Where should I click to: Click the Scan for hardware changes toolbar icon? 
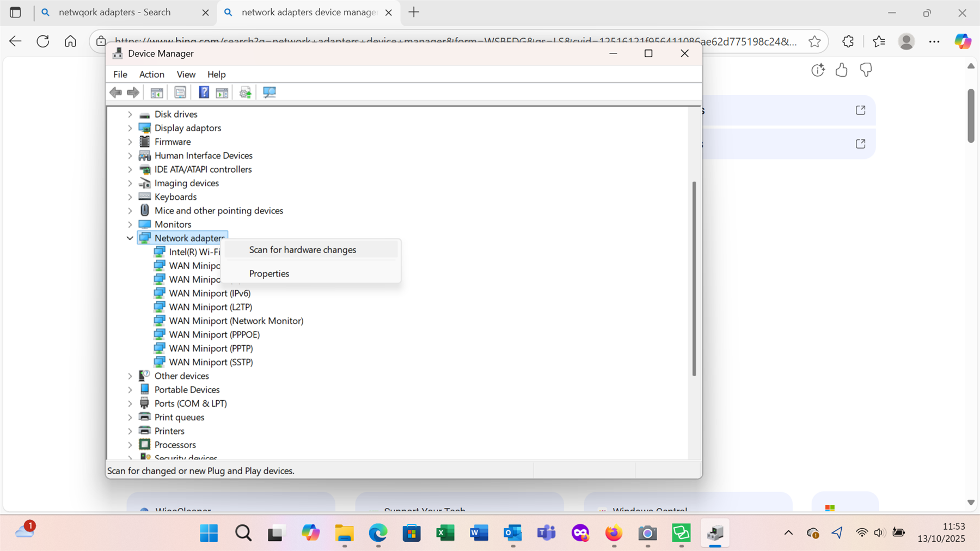[x=269, y=92]
